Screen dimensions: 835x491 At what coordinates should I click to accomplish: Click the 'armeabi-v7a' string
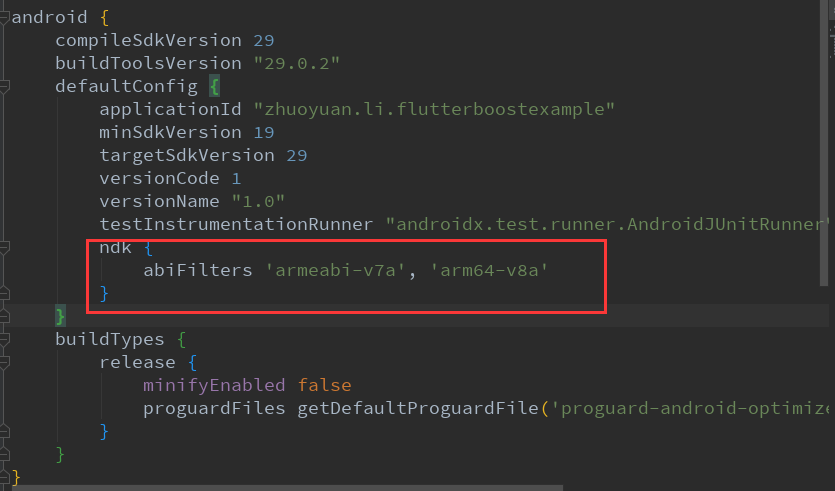click(335, 271)
